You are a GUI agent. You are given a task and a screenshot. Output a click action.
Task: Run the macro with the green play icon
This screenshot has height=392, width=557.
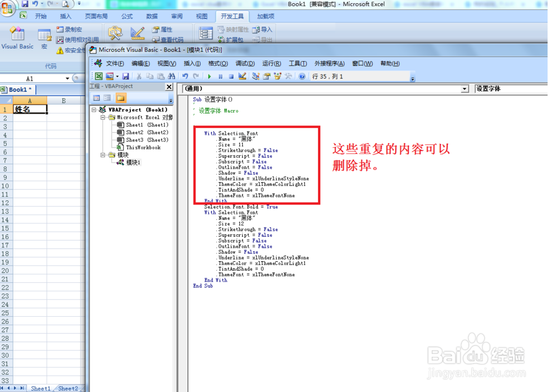tap(209, 76)
